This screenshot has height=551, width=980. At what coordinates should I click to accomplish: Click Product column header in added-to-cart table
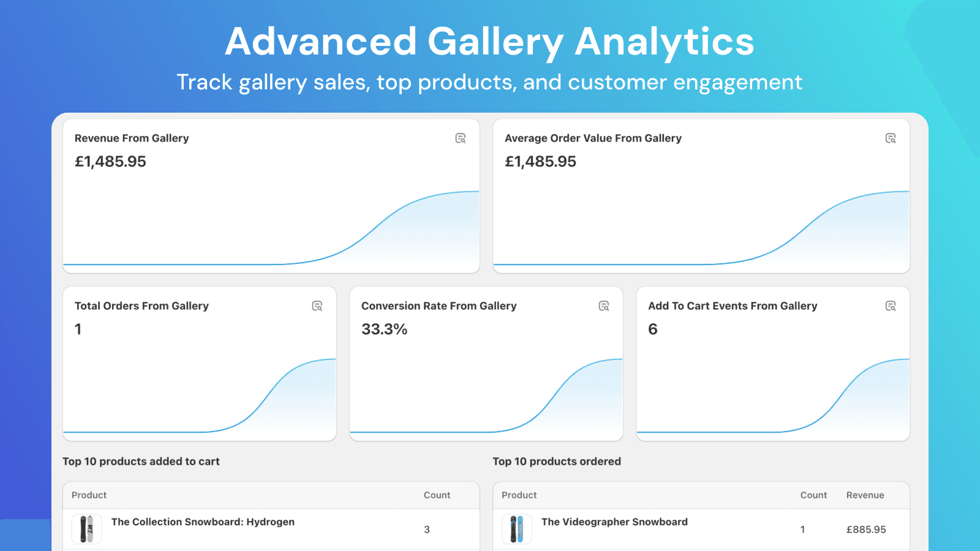point(89,495)
